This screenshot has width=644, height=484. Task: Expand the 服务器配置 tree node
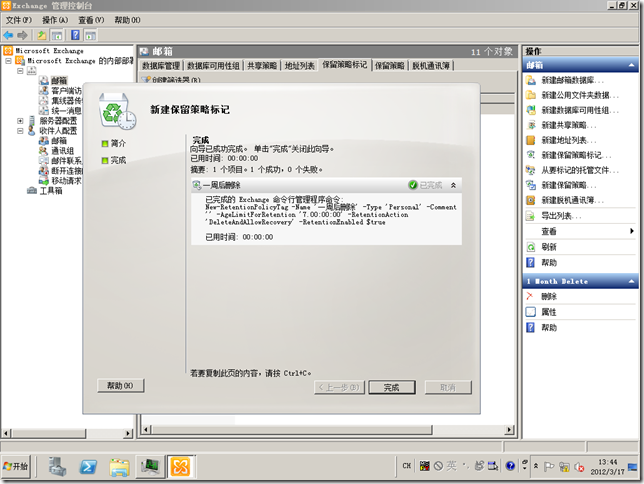pyautogui.click(x=20, y=120)
